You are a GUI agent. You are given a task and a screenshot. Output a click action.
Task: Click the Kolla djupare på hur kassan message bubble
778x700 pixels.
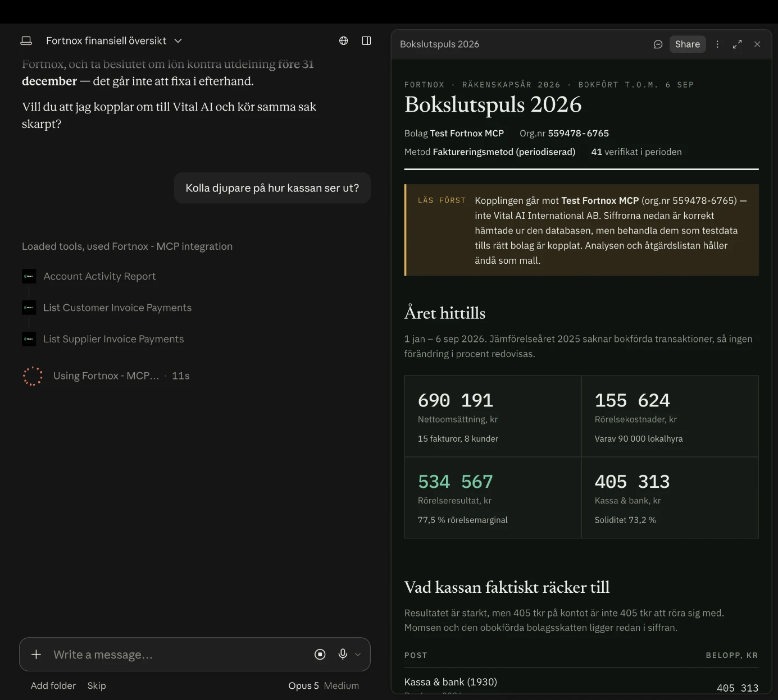(x=272, y=188)
